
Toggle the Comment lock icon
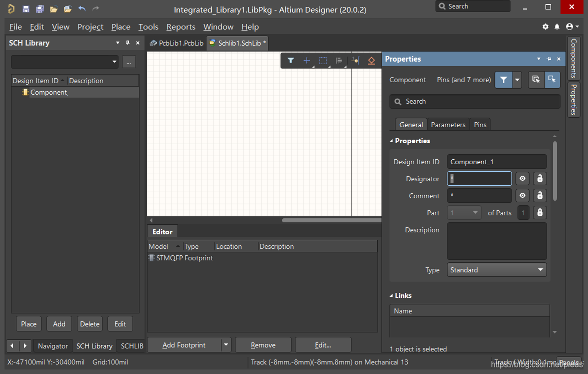(539, 196)
